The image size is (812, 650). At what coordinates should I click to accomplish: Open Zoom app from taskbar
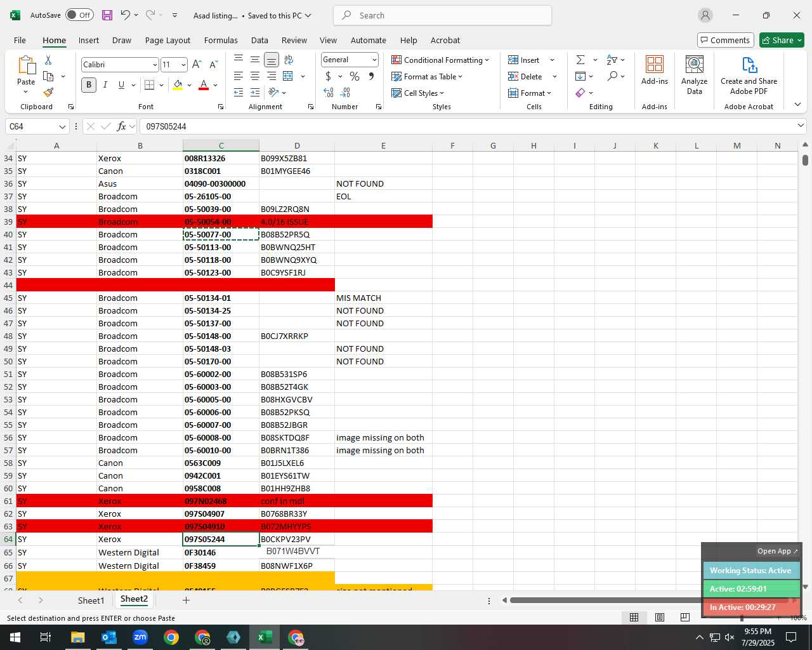click(x=140, y=637)
